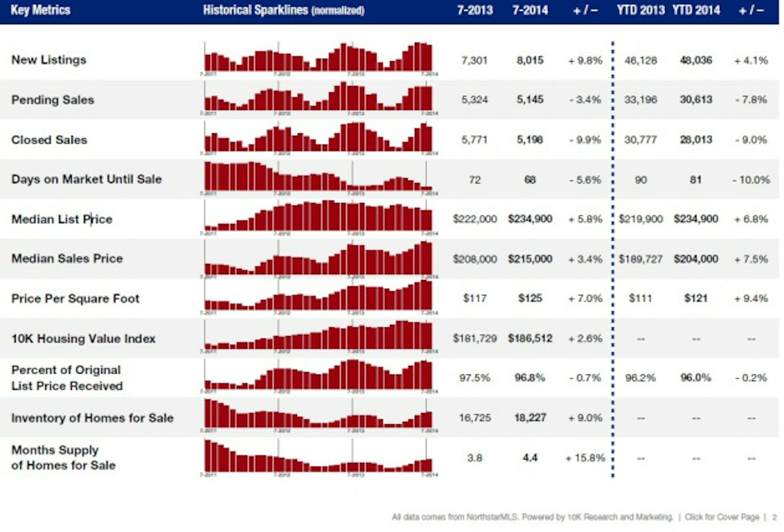
Task: Click the $234,900 July 2014 list price
Action: pos(530,219)
